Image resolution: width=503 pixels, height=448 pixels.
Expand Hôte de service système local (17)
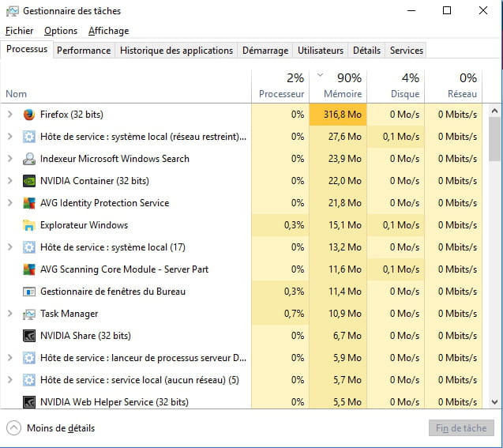pyautogui.click(x=10, y=247)
